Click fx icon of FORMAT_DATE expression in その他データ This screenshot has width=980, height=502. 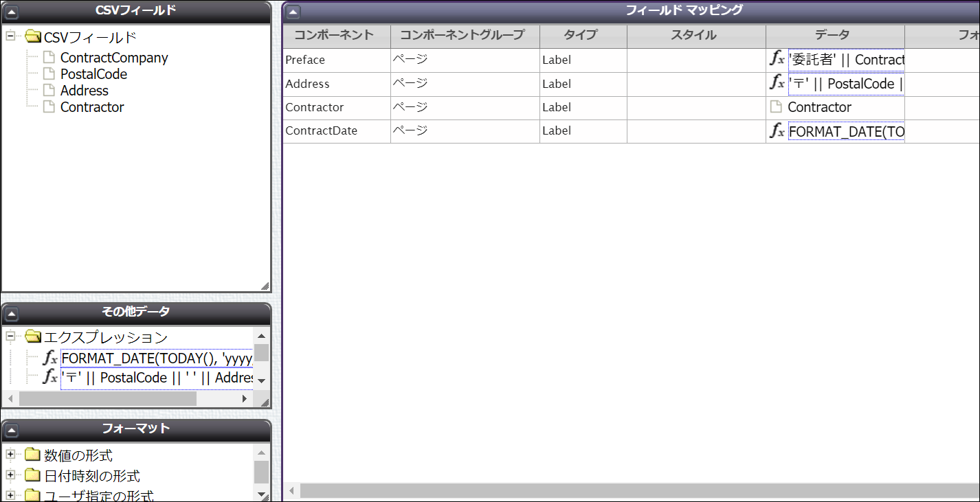coord(50,358)
